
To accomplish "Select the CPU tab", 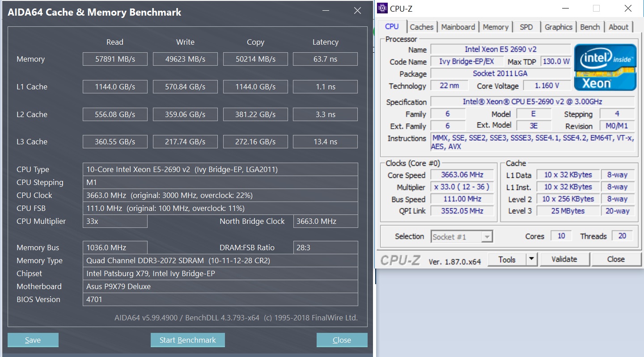I will pos(392,26).
